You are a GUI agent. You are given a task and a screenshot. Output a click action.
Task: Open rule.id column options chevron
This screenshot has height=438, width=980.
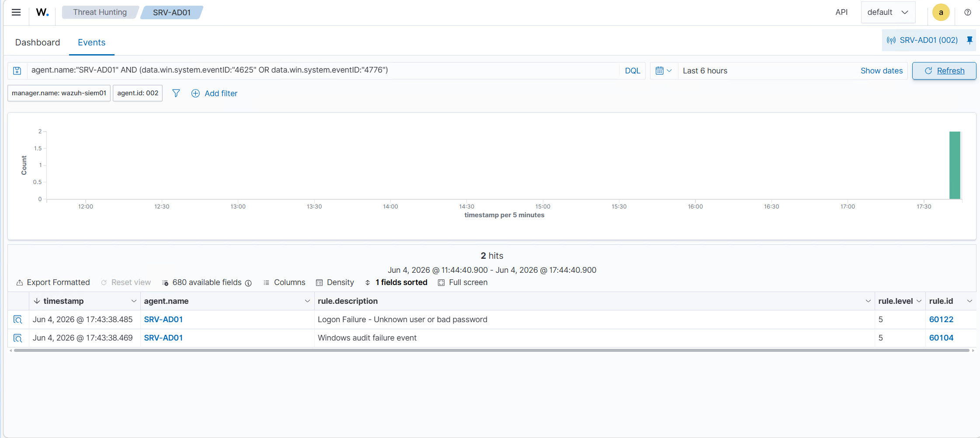[970, 301]
